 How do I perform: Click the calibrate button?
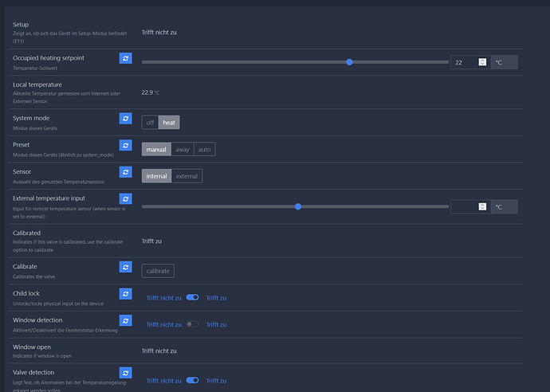158,271
